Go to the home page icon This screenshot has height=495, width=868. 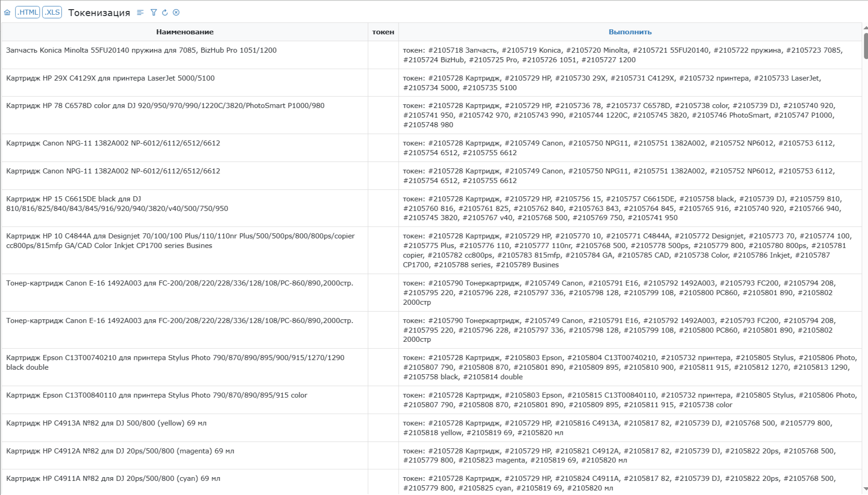click(7, 12)
